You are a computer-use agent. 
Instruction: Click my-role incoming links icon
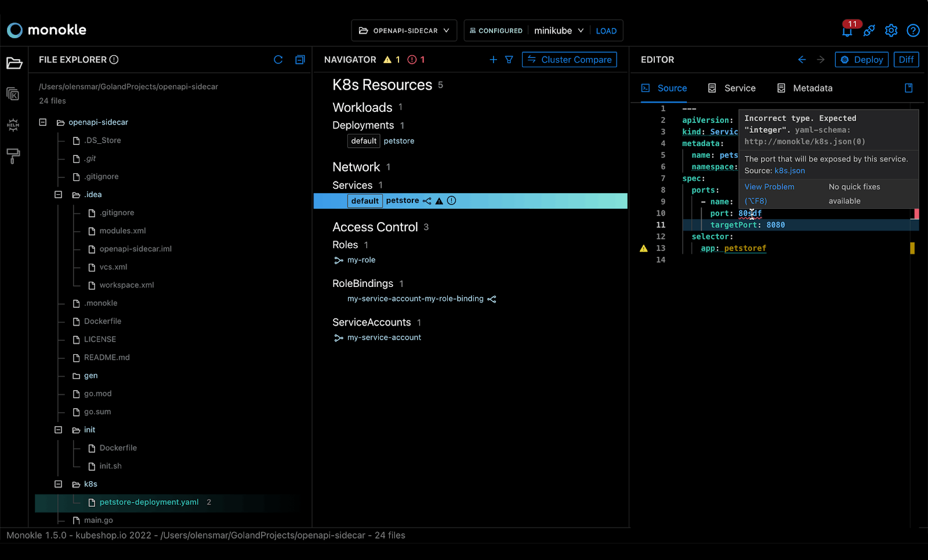[339, 260]
